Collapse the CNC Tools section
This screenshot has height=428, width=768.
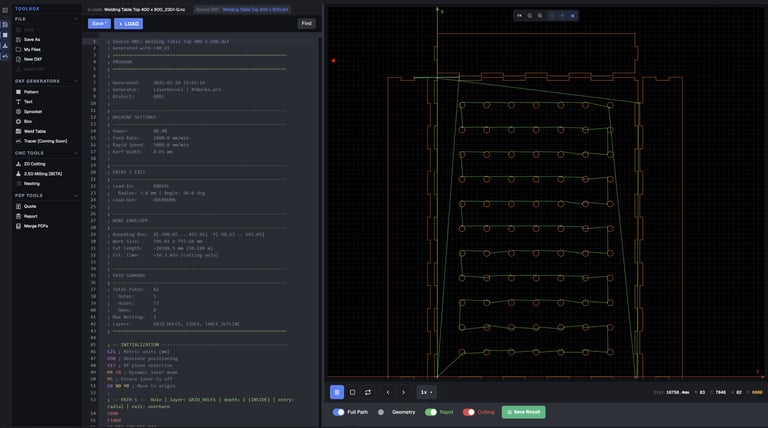[76, 153]
